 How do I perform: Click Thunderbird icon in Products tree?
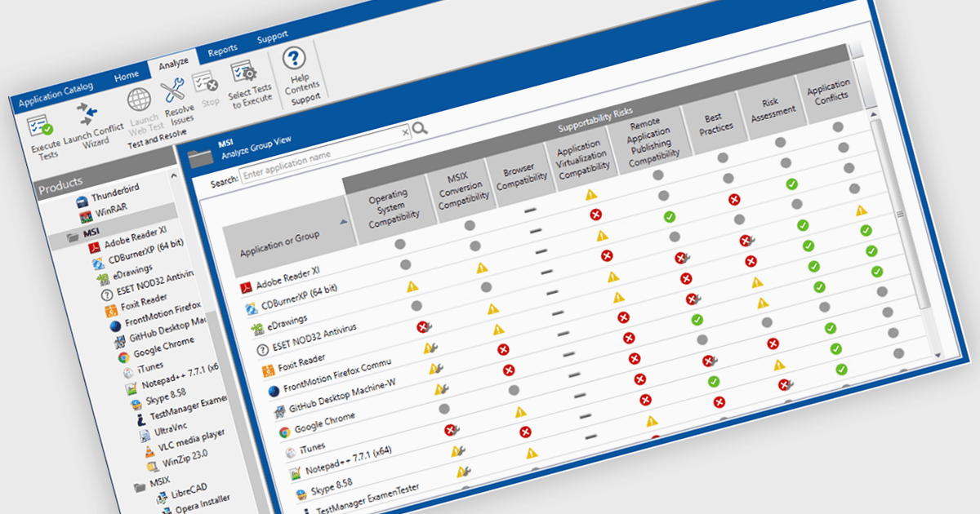[82, 201]
